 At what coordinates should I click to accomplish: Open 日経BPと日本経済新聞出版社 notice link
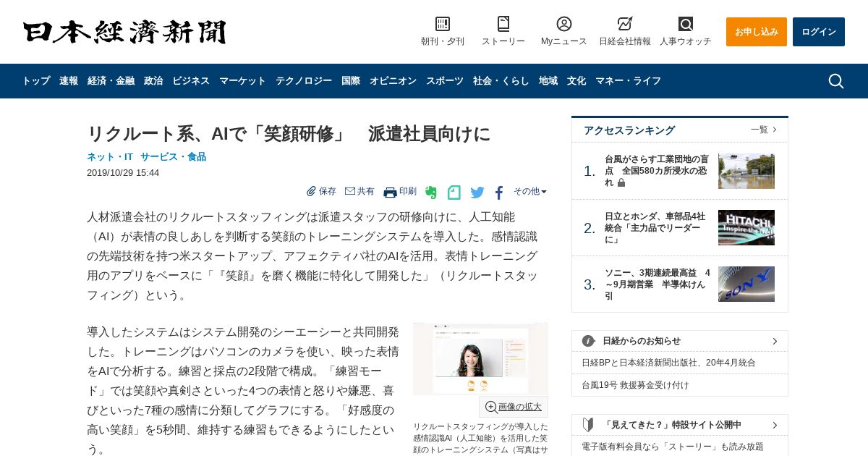pos(668,363)
